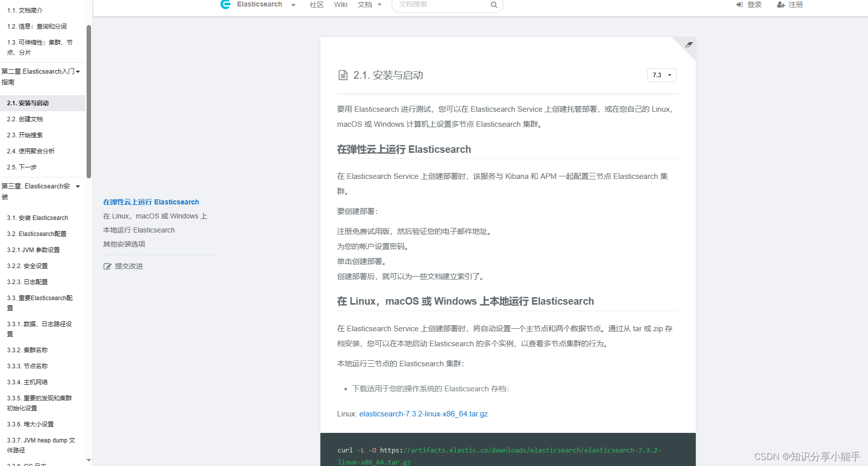
Task: Open 2.2 创建文档 sidebar item
Action: tap(25, 119)
